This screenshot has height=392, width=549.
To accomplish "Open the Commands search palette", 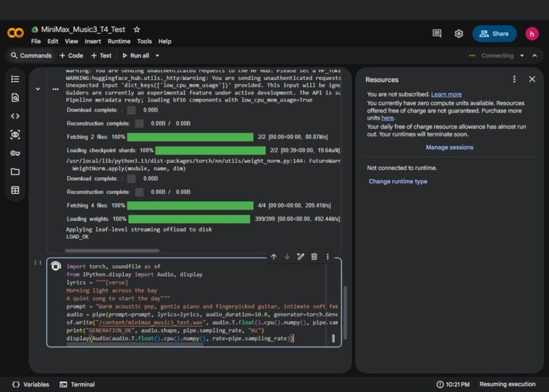I will point(31,56).
